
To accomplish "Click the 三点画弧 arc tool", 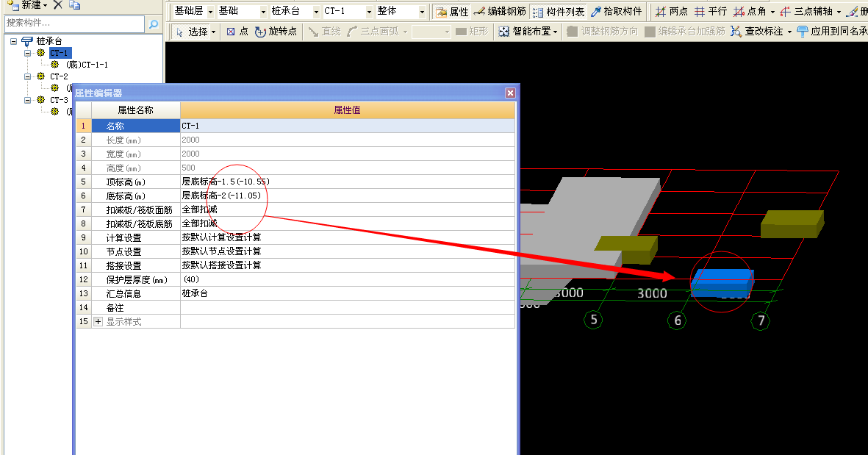I will click(x=373, y=32).
